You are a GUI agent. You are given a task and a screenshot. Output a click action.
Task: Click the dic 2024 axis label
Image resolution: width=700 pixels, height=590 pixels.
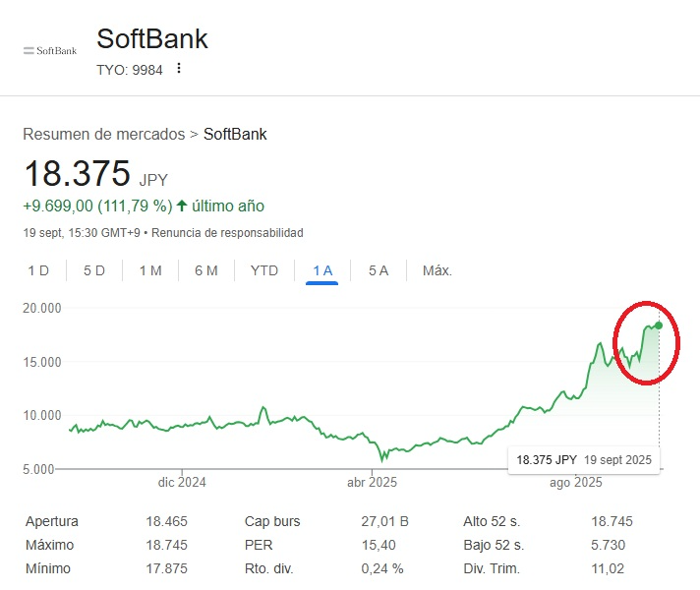(182, 482)
